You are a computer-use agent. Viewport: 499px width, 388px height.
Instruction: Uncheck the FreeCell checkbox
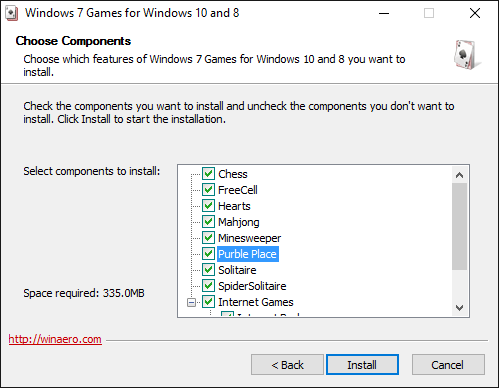coord(208,190)
